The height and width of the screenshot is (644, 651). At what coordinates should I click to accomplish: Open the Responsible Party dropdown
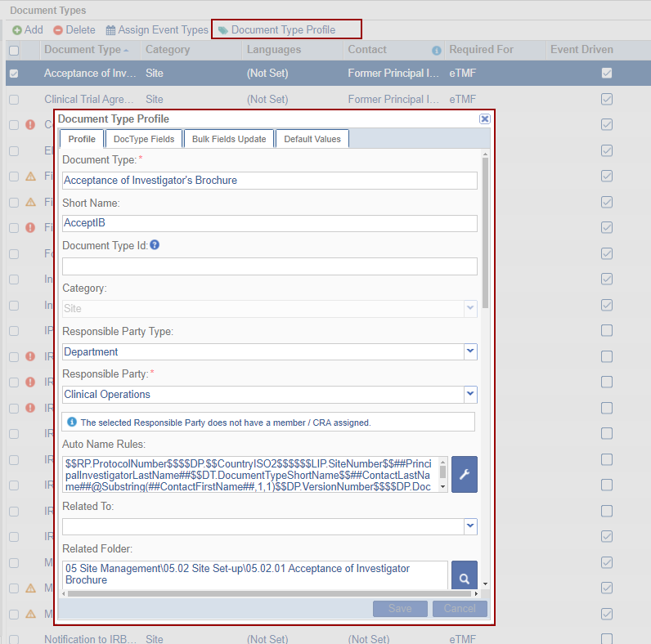[x=470, y=394]
